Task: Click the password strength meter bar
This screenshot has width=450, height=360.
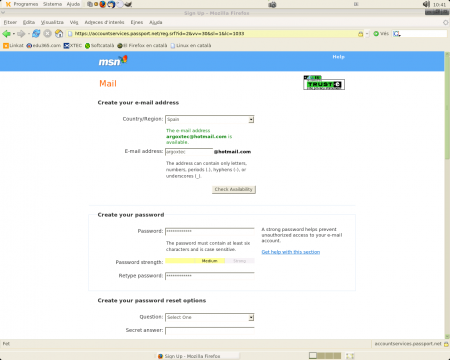Action: point(210,261)
